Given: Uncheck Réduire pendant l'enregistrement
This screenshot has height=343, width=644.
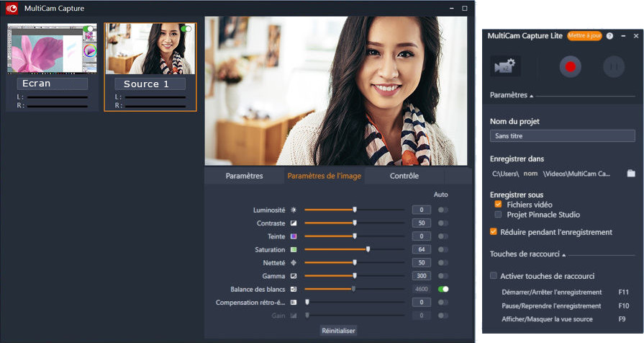Looking at the screenshot, I should (494, 231).
